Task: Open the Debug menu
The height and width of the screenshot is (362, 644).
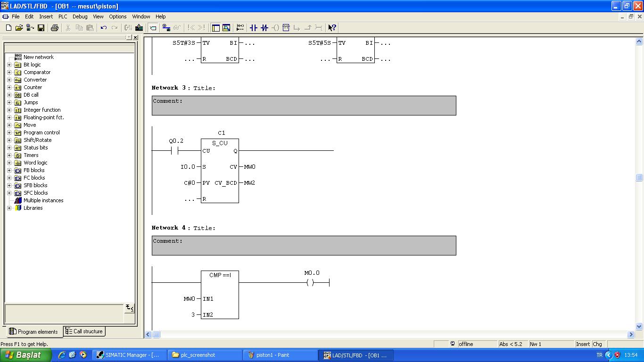Action: pyautogui.click(x=80, y=16)
